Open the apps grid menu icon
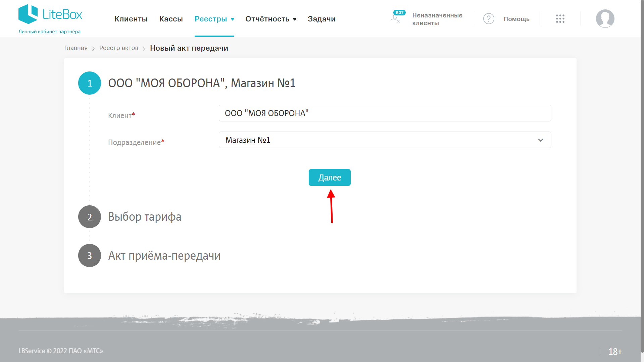Viewport: 644px width, 362px height. click(x=560, y=19)
